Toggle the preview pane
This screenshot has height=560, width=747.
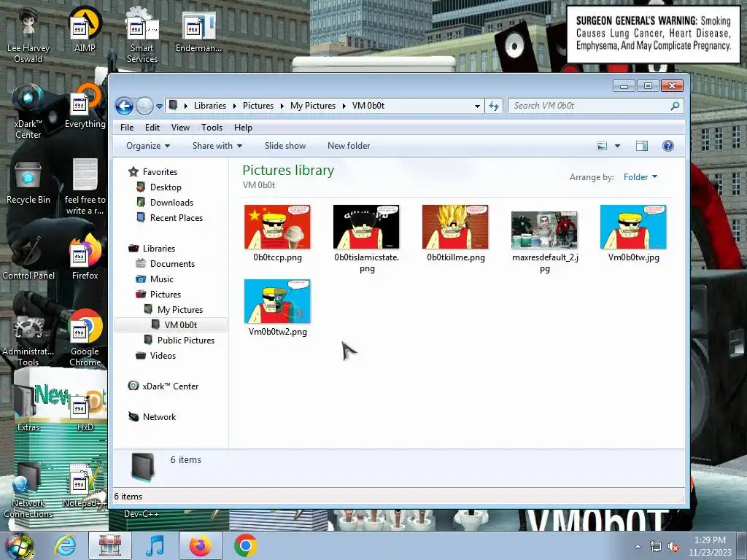(642, 146)
